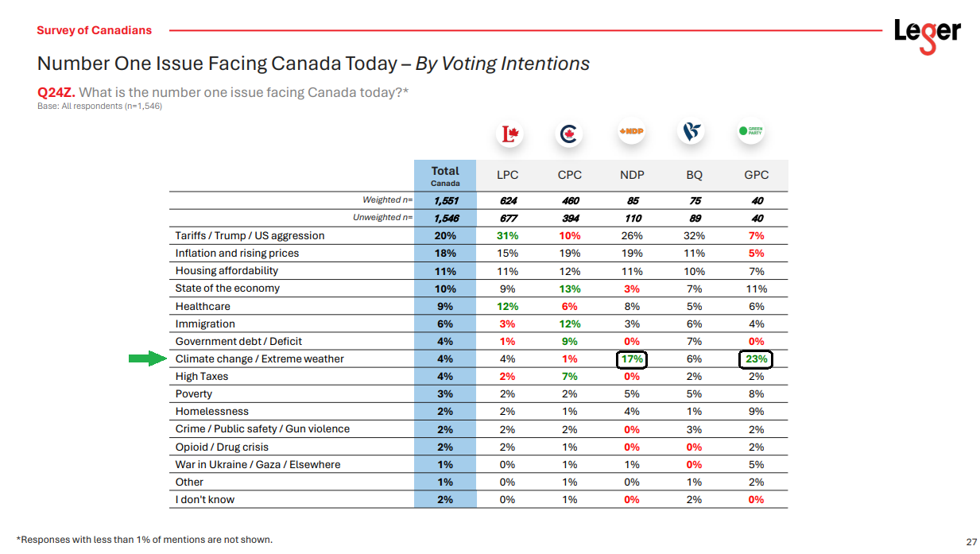Select the circled GPC 23% value
The image size is (980, 554).
coord(756,359)
